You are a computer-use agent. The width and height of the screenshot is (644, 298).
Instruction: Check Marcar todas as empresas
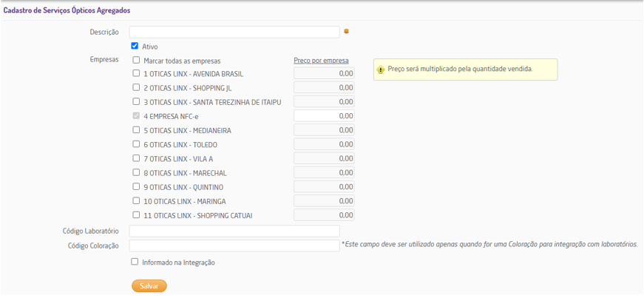[136, 60]
